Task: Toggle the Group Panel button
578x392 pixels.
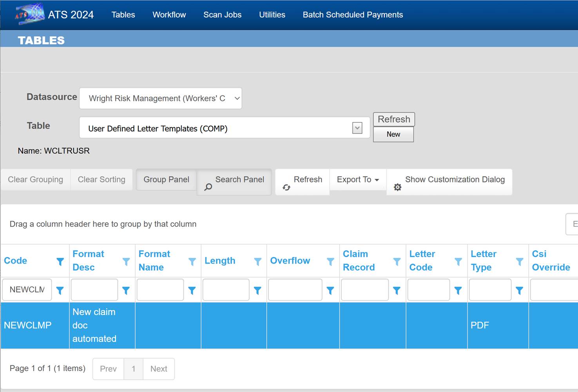Action: coord(166,180)
